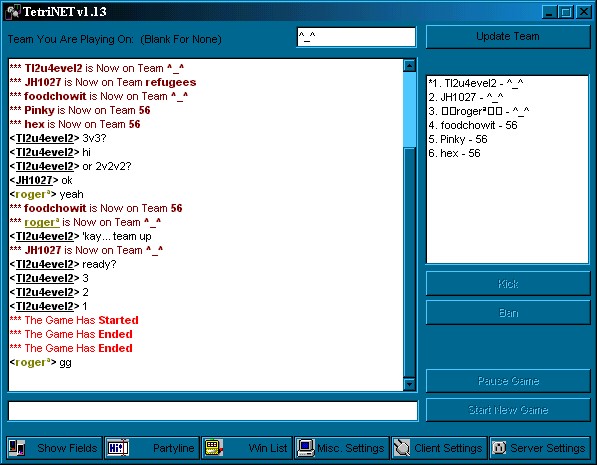The image size is (597, 465).
Task: Click the Server Settings icon
Action: pos(499,447)
